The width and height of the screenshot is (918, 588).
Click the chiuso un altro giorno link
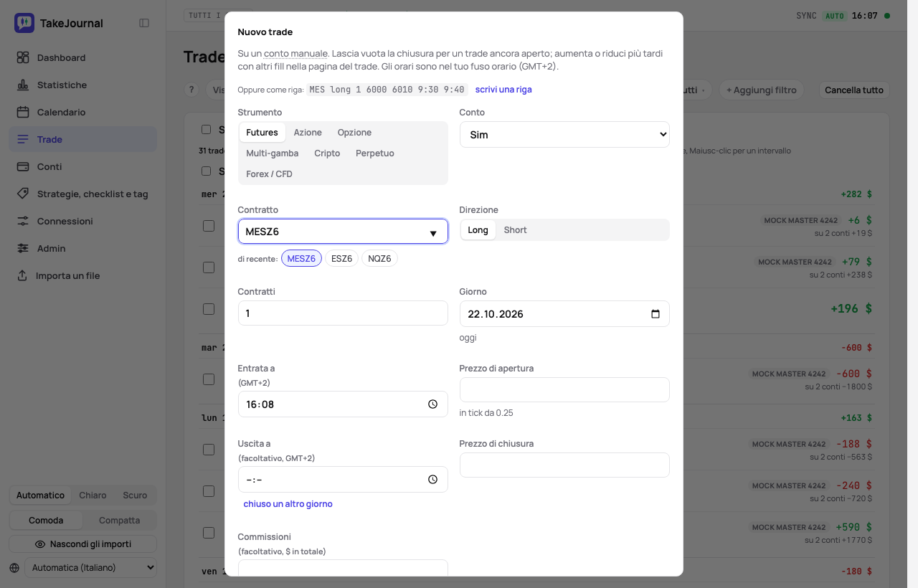coord(288,504)
